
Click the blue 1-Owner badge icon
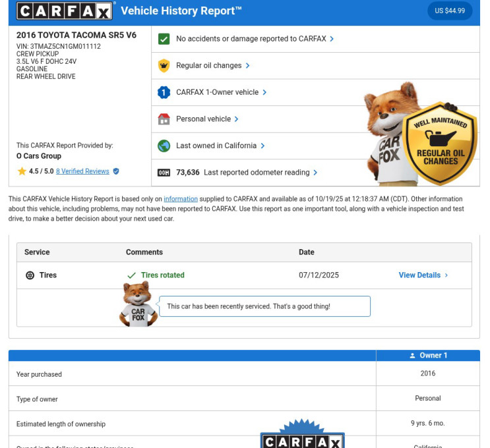pyautogui.click(x=164, y=92)
